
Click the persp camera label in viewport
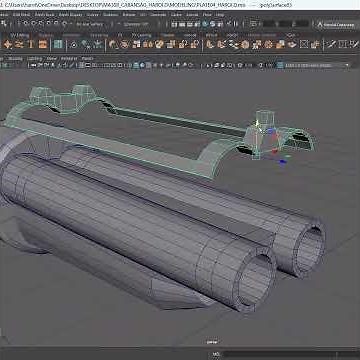pos(212,341)
